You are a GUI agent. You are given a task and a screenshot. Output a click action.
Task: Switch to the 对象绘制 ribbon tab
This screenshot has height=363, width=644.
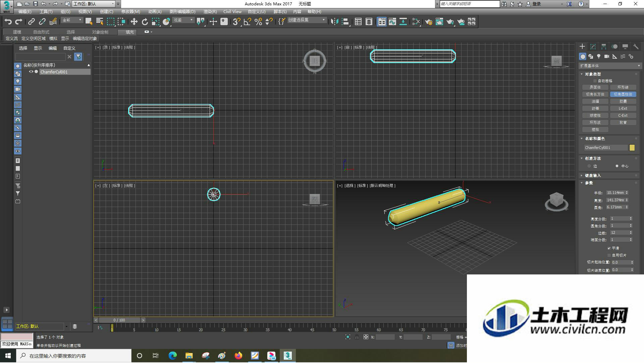click(x=100, y=32)
